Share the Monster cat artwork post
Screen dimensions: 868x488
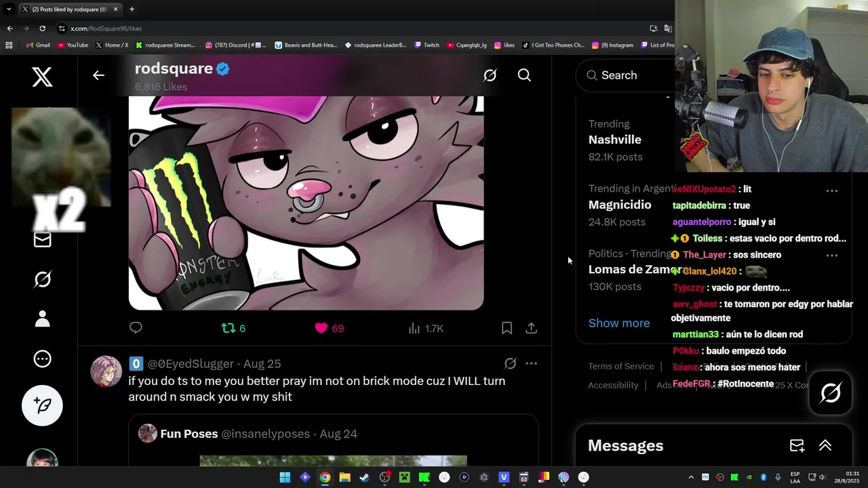pos(531,328)
